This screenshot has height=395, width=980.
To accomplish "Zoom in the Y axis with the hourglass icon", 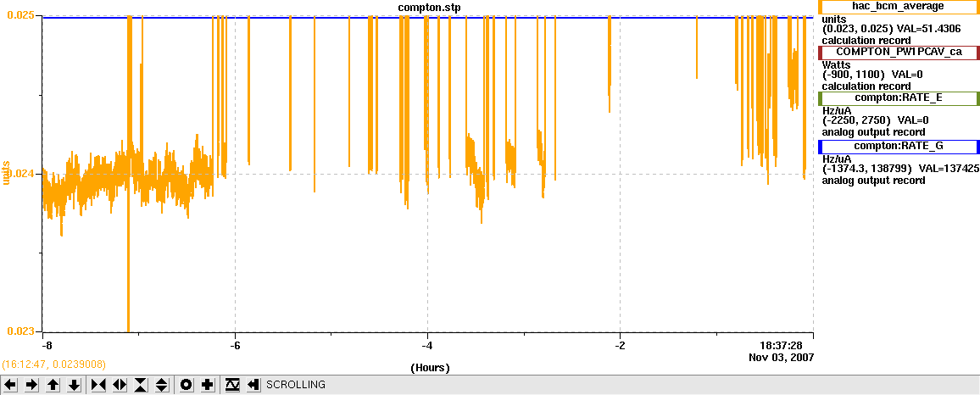I will (141, 385).
